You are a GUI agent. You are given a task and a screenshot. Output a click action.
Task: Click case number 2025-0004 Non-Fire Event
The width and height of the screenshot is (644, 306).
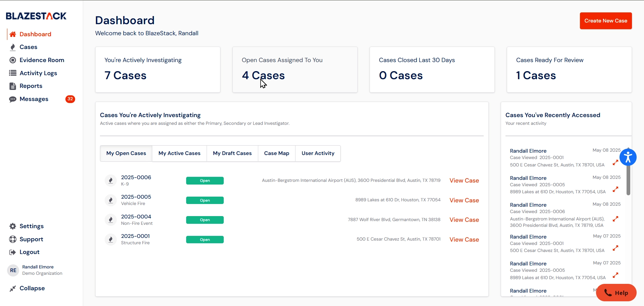click(x=137, y=219)
